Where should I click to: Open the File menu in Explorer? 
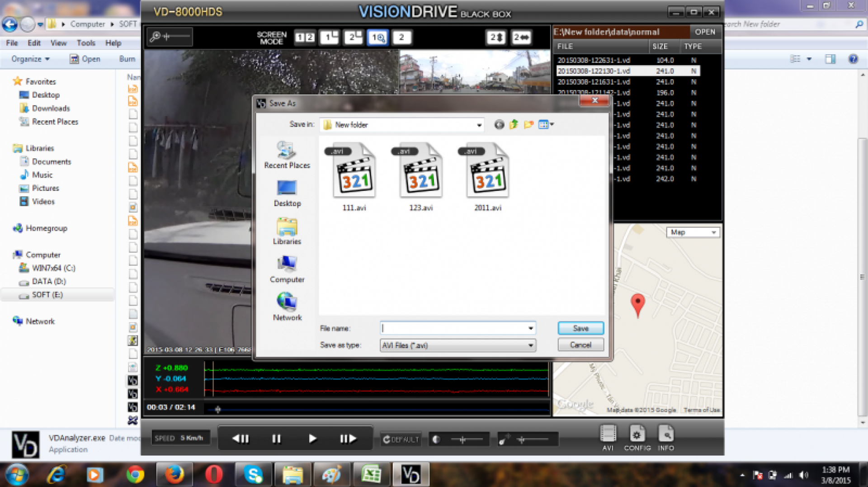(12, 43)
